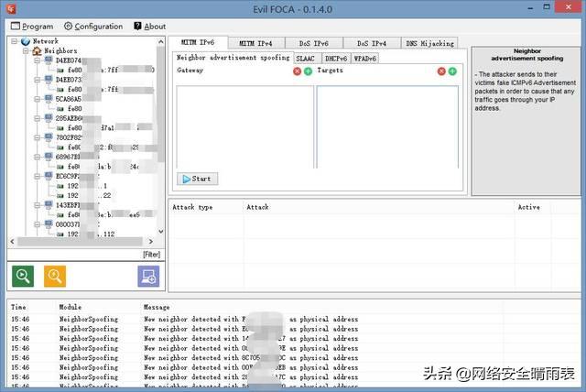Click the blue add computer icon
Image resolution: width=586 pixels, height=392 pixels.
coord(148,277)
